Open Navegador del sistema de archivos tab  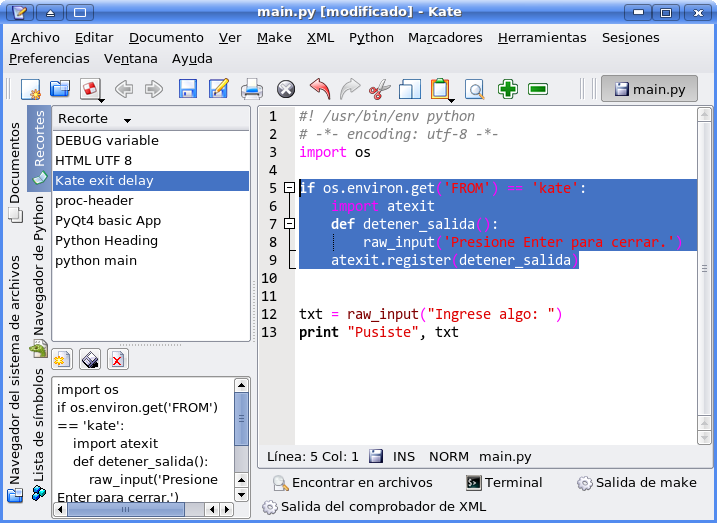pos(15,379)
